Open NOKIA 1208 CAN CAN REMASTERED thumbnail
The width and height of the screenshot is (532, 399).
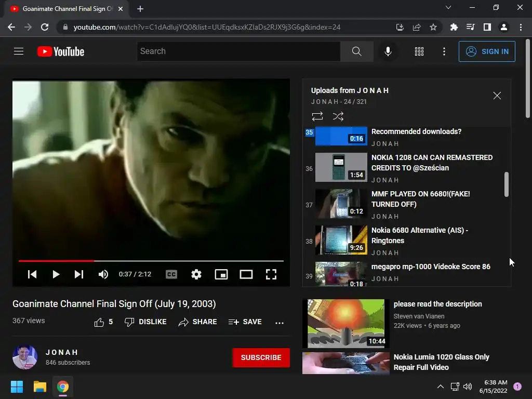341,167
